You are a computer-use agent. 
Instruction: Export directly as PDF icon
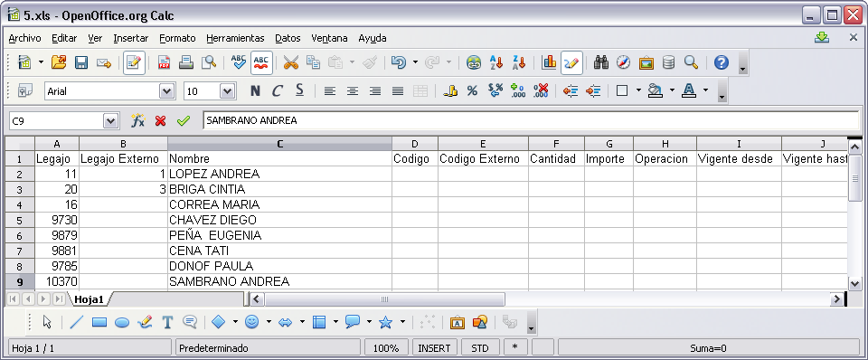pos(164,62)
